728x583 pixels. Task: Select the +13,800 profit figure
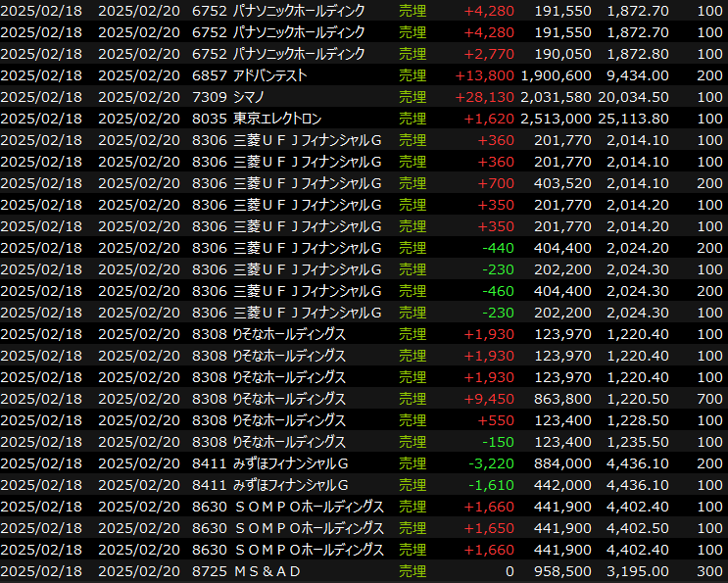coord(485,75)
